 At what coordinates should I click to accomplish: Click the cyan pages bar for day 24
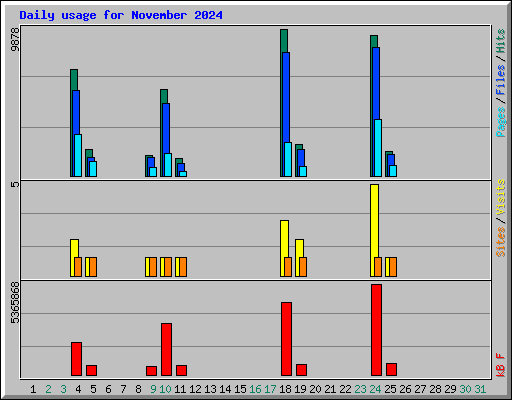pyautogui.click(x=378, y=148)
